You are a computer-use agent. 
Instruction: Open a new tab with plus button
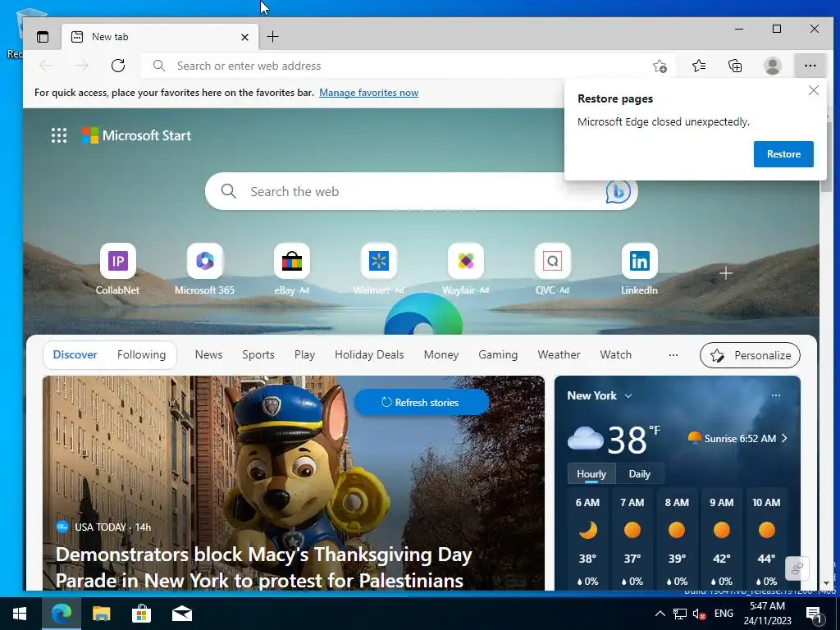point(272,36)
